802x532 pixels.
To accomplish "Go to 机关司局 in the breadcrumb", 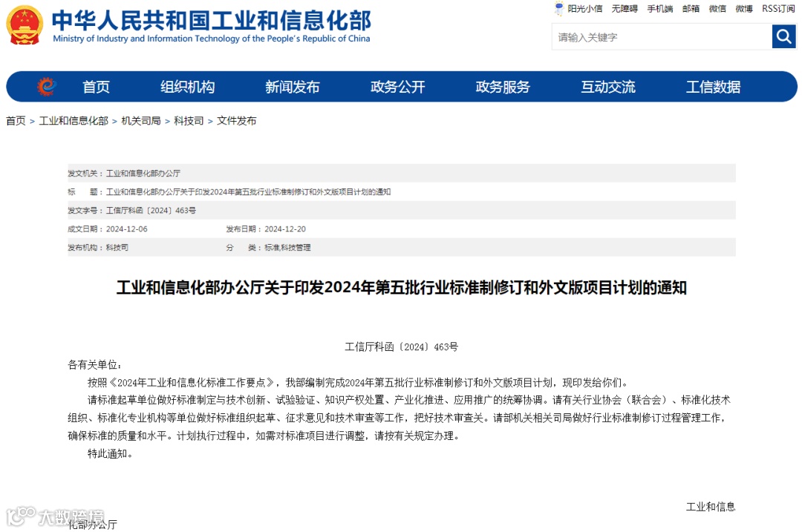I will click(x=141, y=121).
